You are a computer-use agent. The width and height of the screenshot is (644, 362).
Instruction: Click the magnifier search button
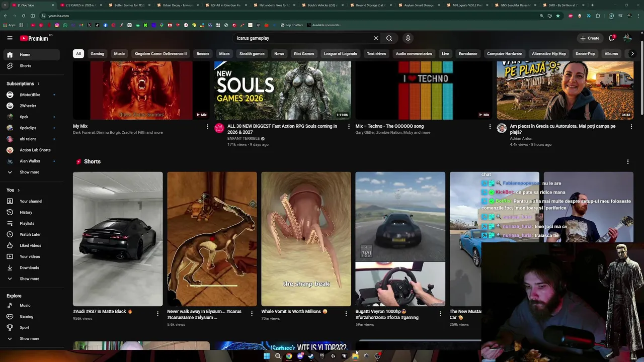click(x=389, y=38)
